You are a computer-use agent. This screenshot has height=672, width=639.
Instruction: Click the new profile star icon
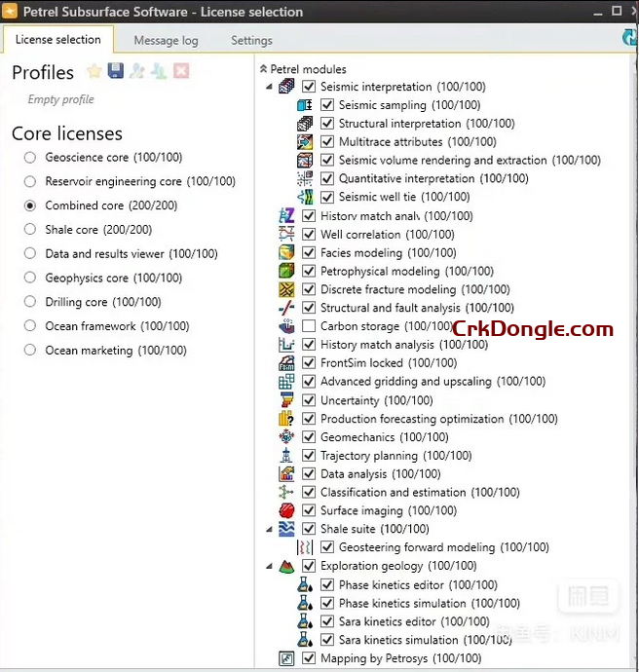click(94, 71)
